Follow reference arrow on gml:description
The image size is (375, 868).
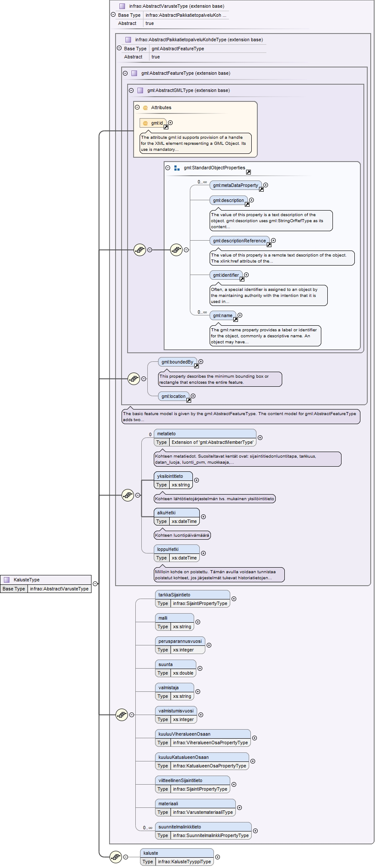pos(247,204)
